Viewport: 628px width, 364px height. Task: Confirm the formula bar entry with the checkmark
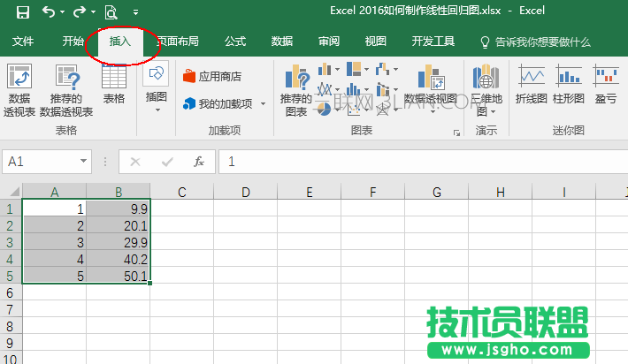pos(167,162)
